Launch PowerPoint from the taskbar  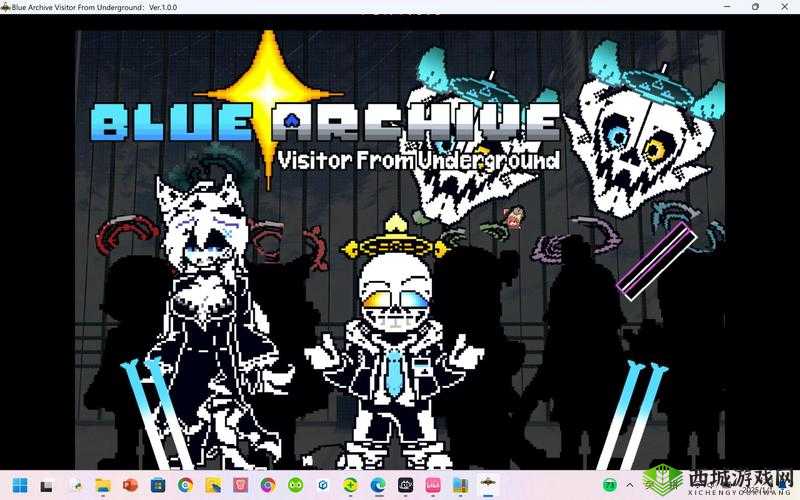(131, 485)
